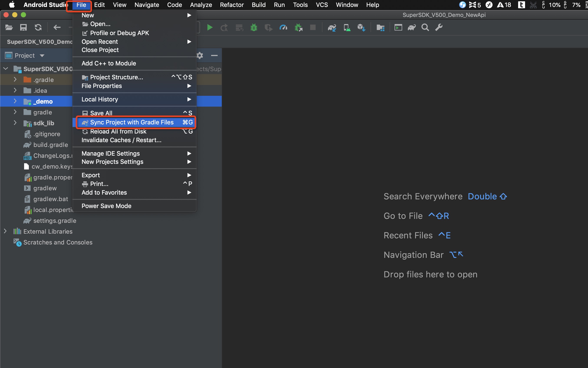The image size is (588, 368).
Task: Click the Stop square icon in toolbar
Action: (x=313, y=27)
